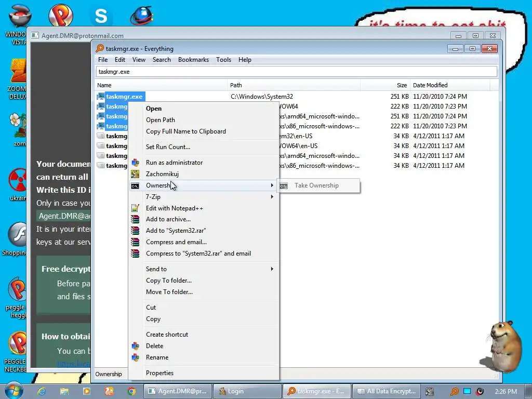Open the File menu in Everything

pyautogui.click(x=103, y=60)
